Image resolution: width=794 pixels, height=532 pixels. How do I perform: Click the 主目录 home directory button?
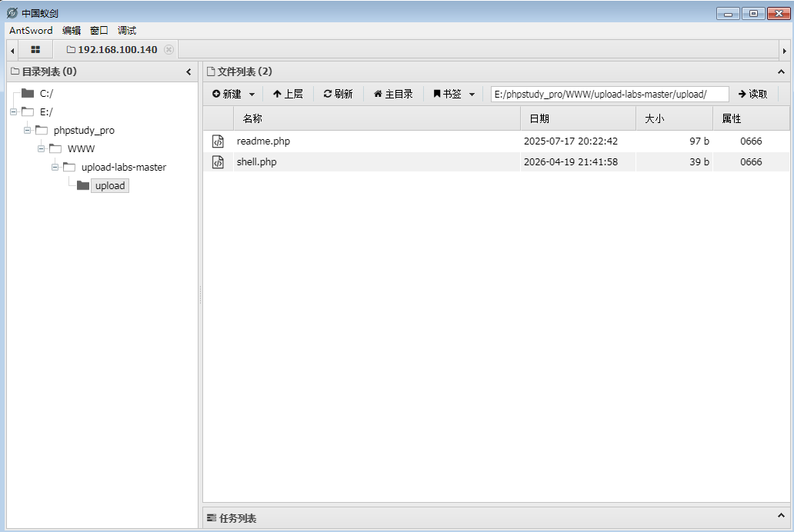[393, 94]
